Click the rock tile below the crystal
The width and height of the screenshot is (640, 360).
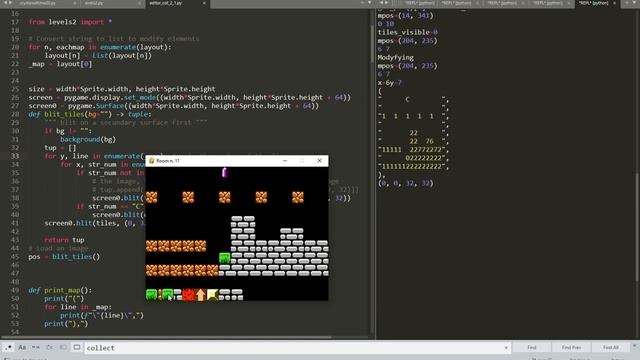click(224, 197)
